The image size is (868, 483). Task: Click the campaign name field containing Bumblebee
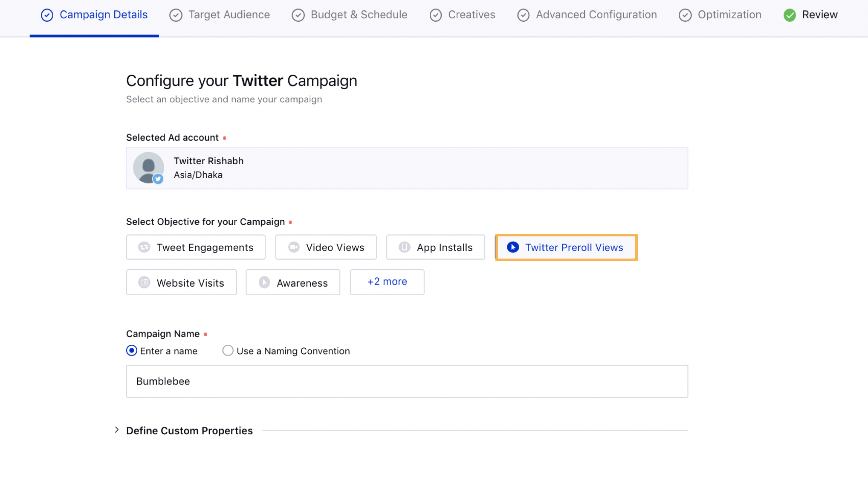(x=407, y=381)
